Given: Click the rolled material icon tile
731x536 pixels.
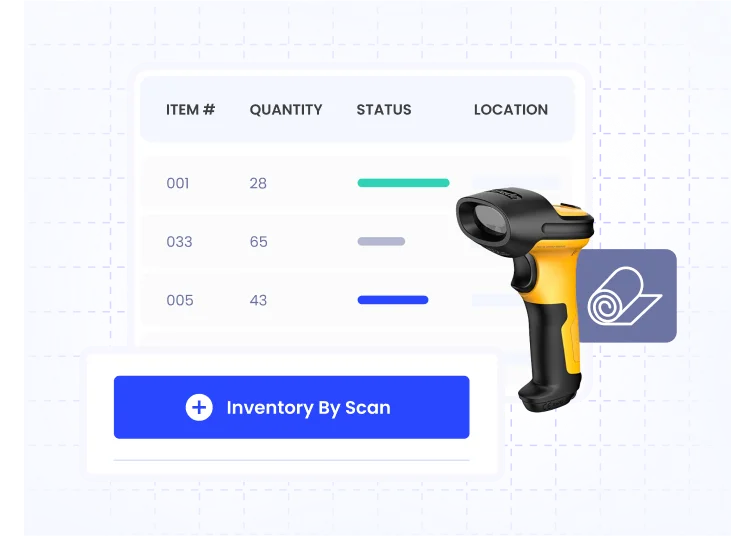Looking at the screenshot, I should 626,296.
